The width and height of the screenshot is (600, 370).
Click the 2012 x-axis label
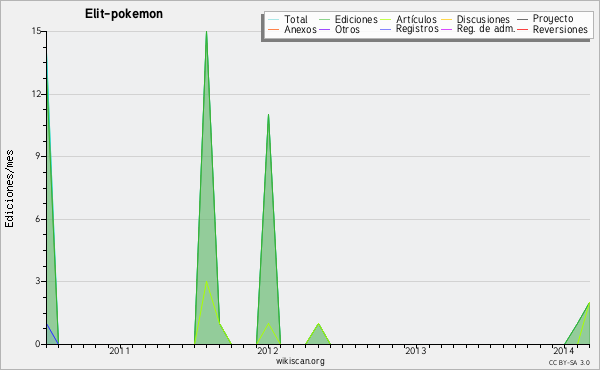[267, 350]
